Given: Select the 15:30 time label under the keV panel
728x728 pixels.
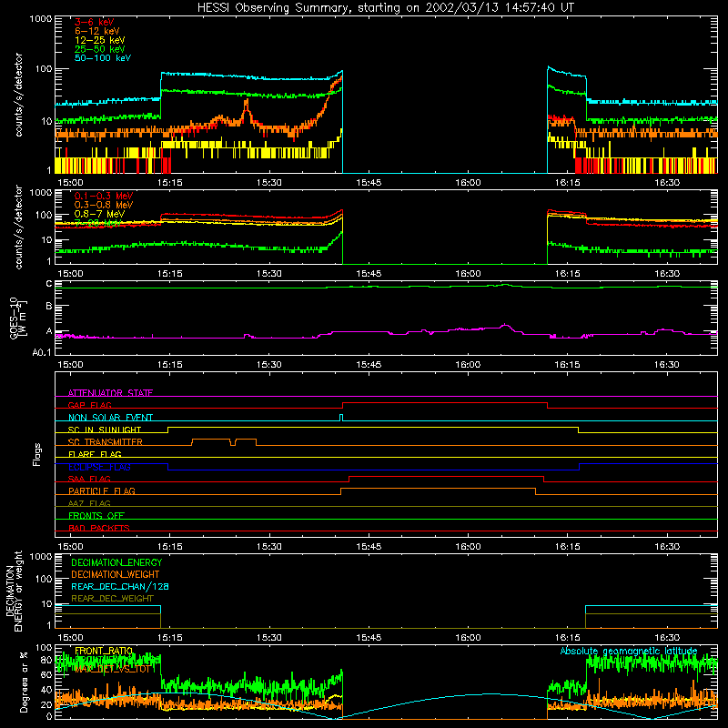Looking at the screenshot, I should [x=269, y=183].
